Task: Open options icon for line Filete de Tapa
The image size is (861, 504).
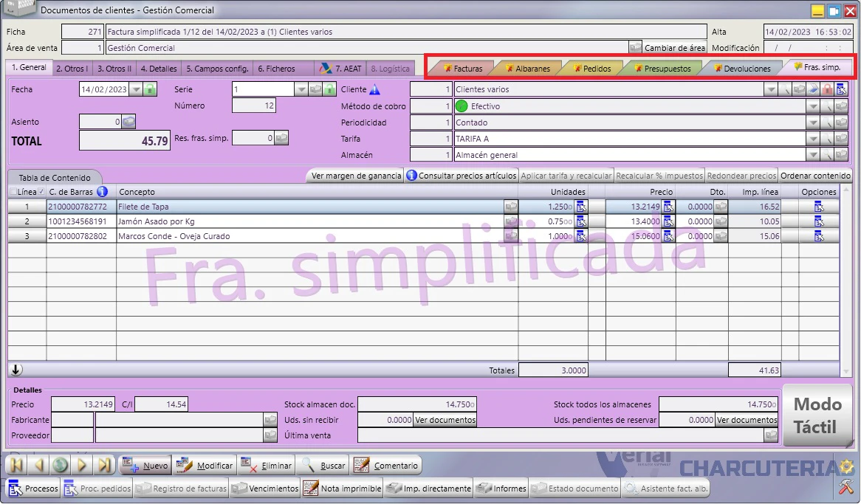Action: click(819, 207)
